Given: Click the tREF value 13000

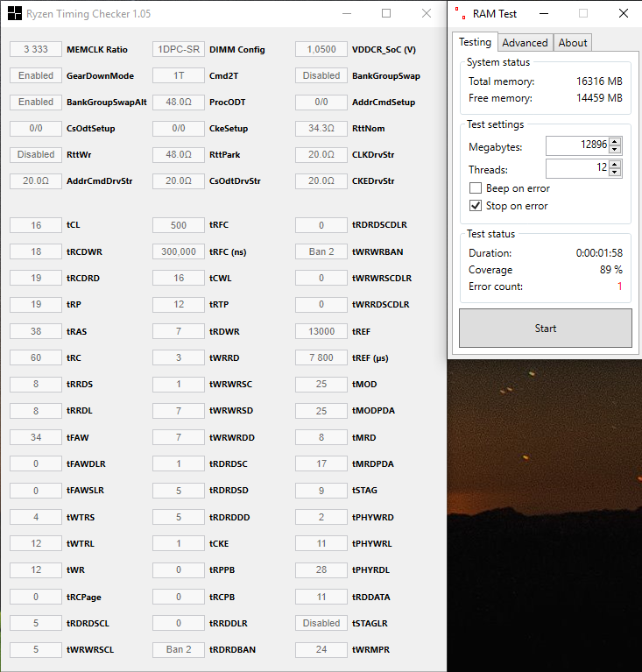Looking at the screenshot, I should [321, 331].
